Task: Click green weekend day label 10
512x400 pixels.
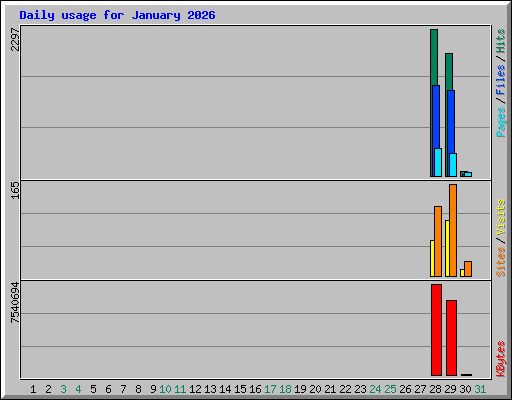Action: pos(165,389)
